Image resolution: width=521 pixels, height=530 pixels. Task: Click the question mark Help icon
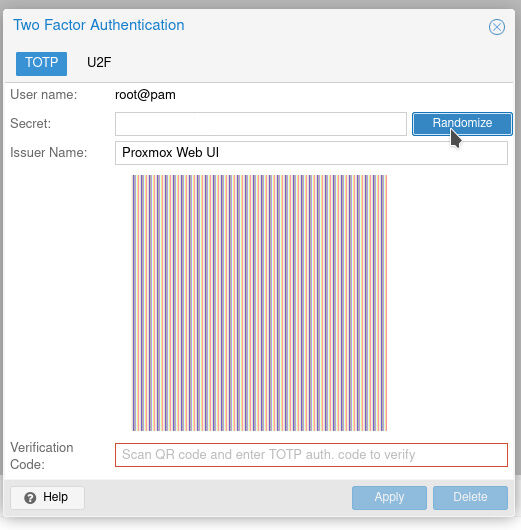point(30,498)
